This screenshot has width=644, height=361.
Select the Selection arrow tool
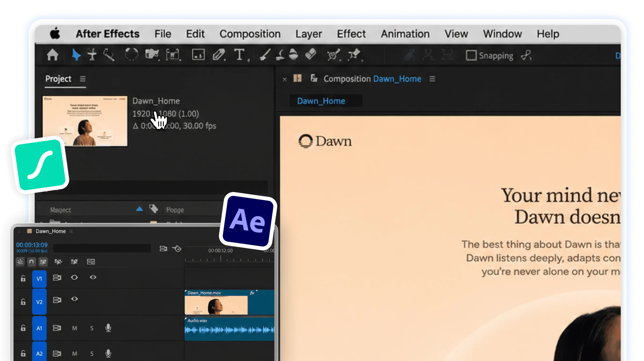76,55
